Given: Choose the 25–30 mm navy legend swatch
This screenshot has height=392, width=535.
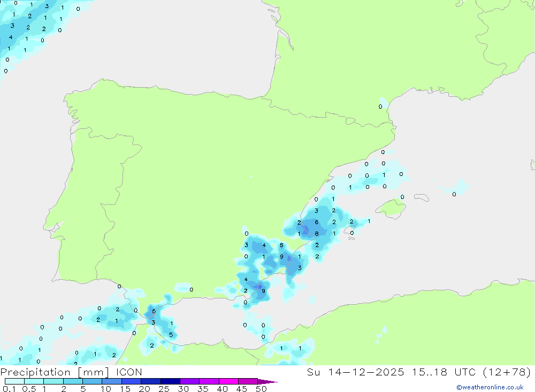Looking at the screenshot, I should coord(170,381).
